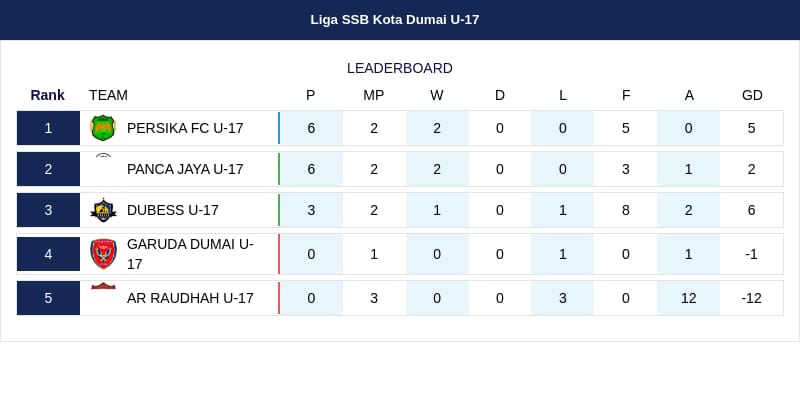Select the rank 1 cell
This screenshot has height=400, width=800.
[x=48, y=128]
